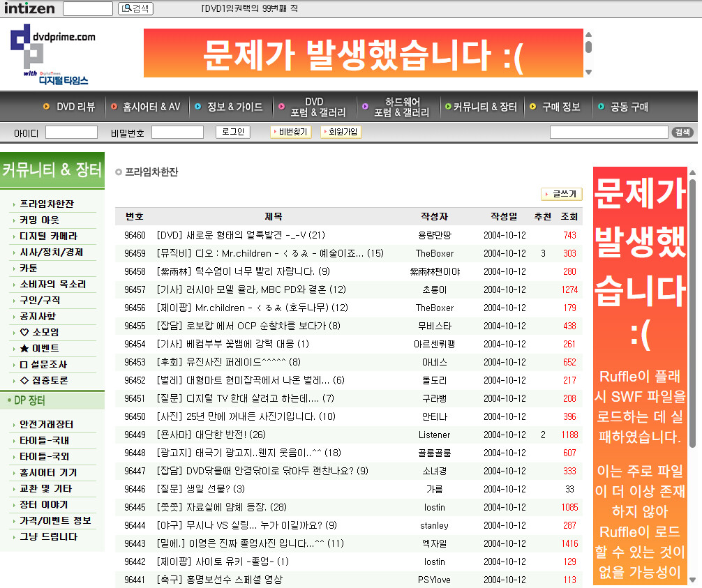This screenshot has height=588, width=702.
Task: Click the right ad panel scrollbar
Action: pyautogui.click(x=692, y=314)
